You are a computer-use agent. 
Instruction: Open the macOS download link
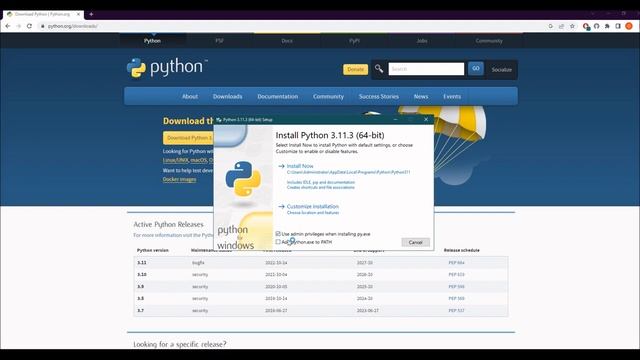[x=198, y=160]
